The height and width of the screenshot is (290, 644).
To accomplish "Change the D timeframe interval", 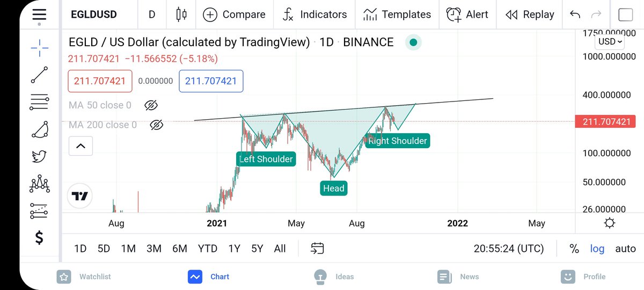I will pyautogui.click(x=152, y=15).
